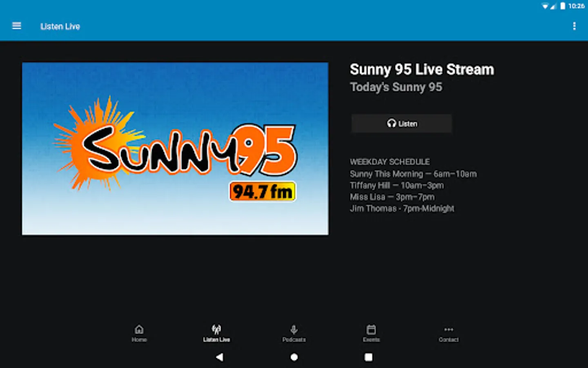
Task: Click the WEEKDAY SCHEDULE heading
Action: 390,162
